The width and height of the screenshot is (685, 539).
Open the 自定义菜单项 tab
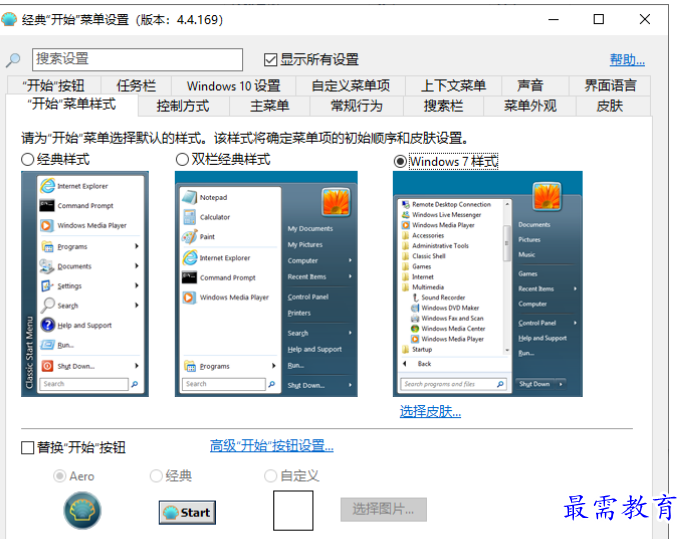point(351,86)
